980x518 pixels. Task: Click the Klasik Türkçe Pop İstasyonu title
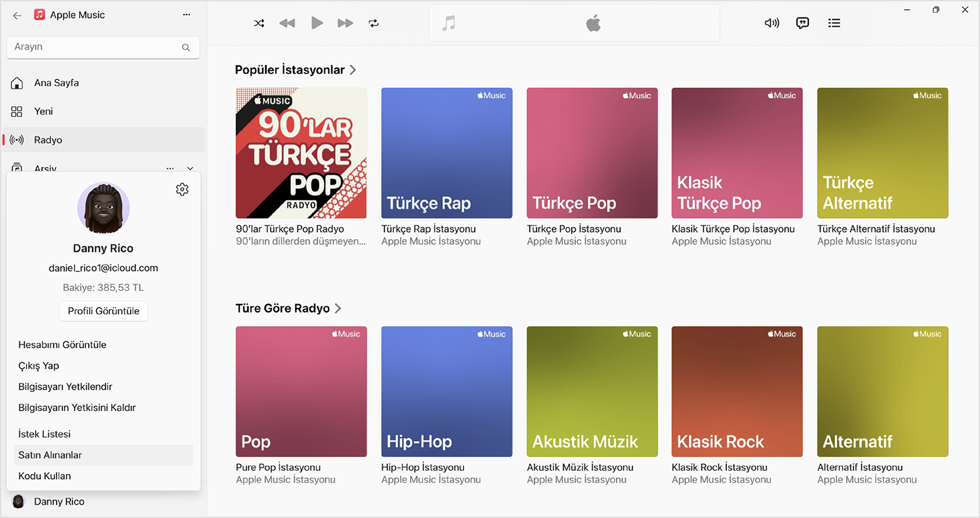pyautogui.click(x=733, y=229)
